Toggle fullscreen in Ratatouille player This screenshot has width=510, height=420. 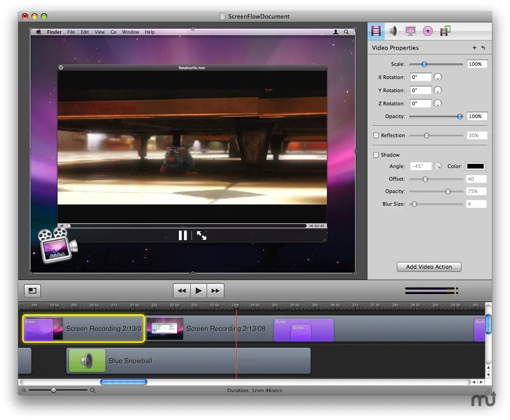[202, 235]
